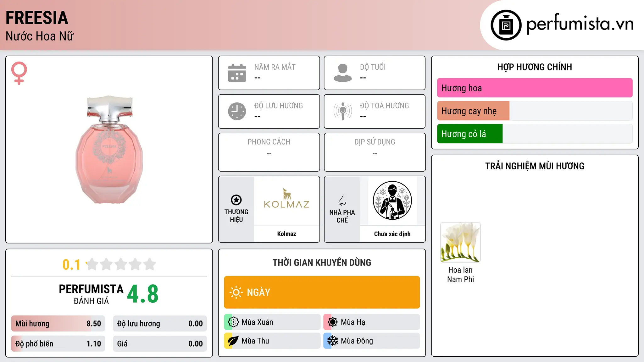644x362 pixels.
Task: Click the THƯƠNG HIỆU label
Action: (236, 216)
